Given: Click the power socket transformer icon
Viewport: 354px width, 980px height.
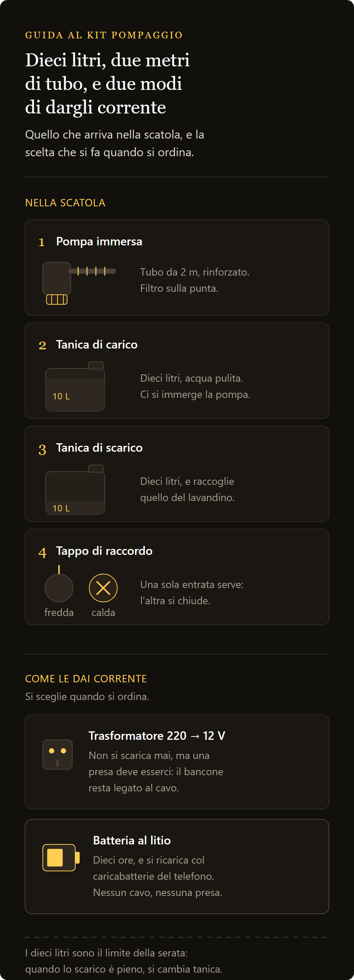Looking at the screenshot, I should click(58, 754).
